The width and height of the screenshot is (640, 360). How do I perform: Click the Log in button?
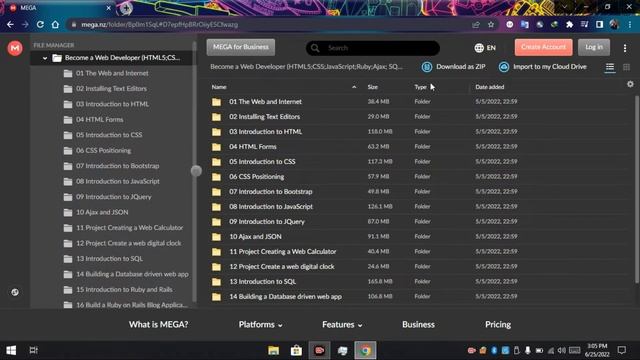tap(594, 47)
